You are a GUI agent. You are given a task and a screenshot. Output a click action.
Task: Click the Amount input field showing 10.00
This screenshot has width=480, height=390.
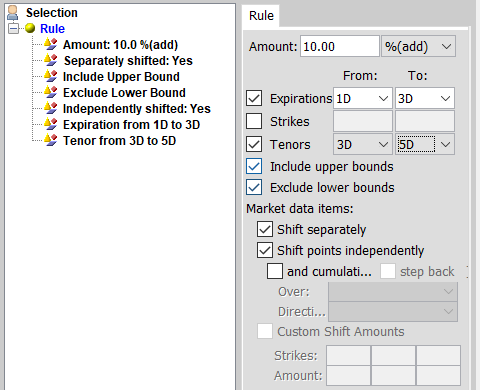pyautogui.click(x=340, y=46)
